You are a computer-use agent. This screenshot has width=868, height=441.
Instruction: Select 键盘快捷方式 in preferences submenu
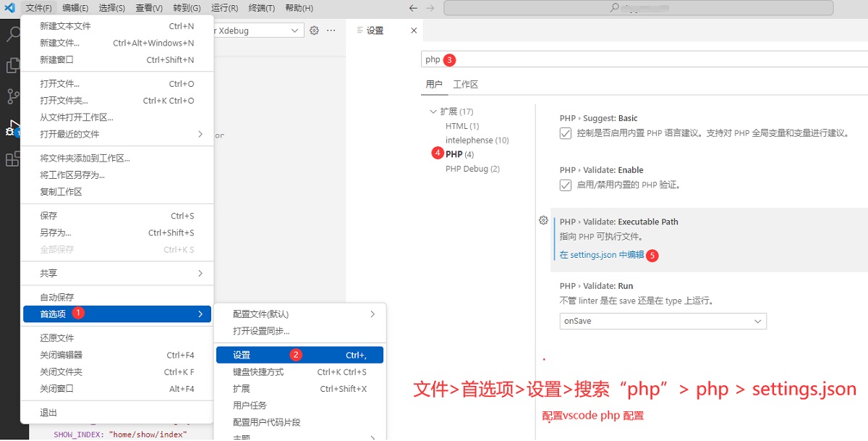click(299, 371)
